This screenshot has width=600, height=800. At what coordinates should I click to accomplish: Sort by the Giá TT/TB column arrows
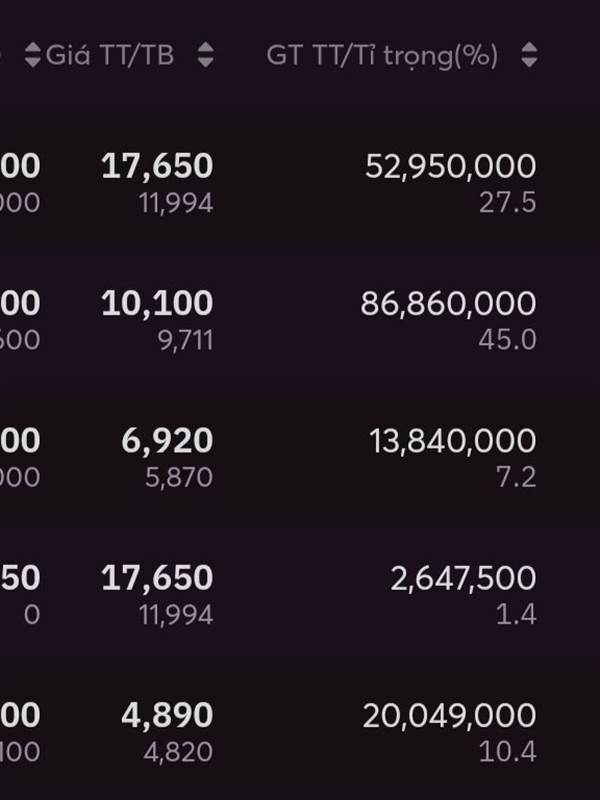coord(206,55)
